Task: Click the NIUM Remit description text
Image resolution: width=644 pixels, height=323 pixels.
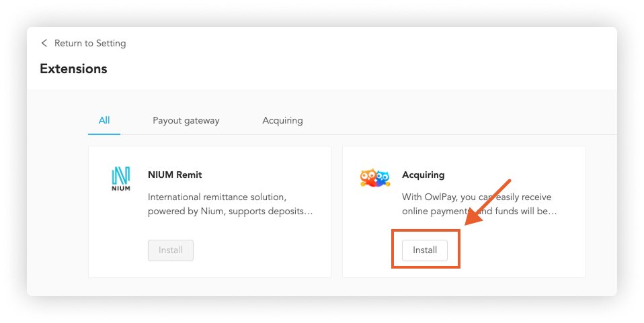Action: pyautogui.click(x=230, y=204)
